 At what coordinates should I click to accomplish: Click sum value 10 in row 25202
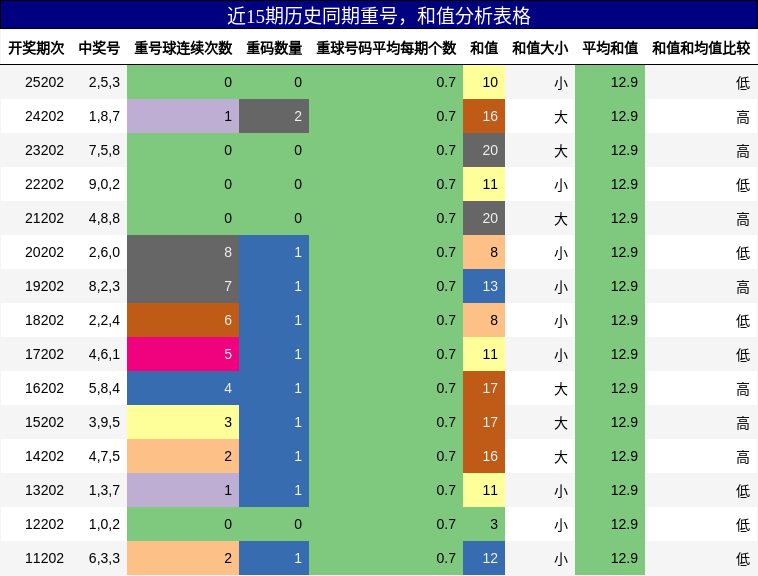[484, 82]
